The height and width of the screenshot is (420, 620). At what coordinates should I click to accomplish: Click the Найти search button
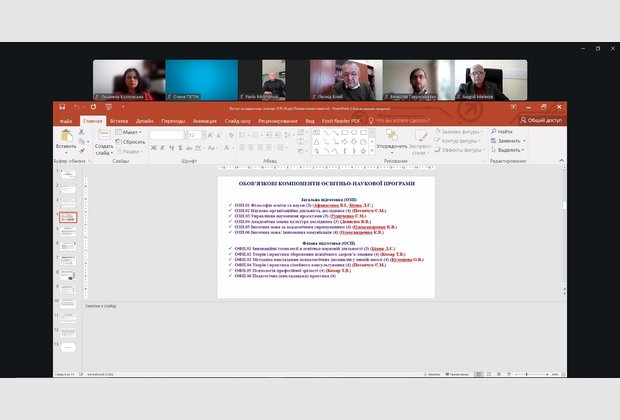click(503, 132)
